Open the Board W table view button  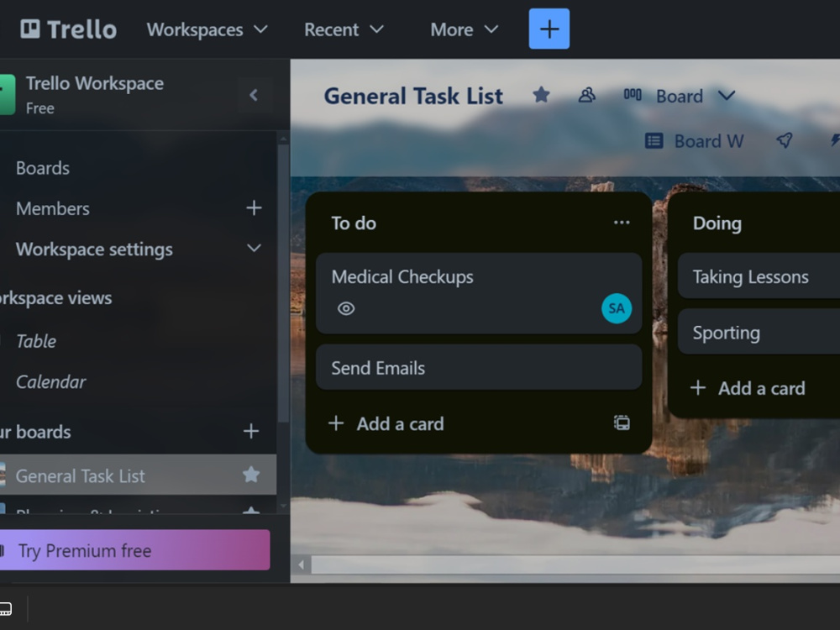[x=695, y=141]
